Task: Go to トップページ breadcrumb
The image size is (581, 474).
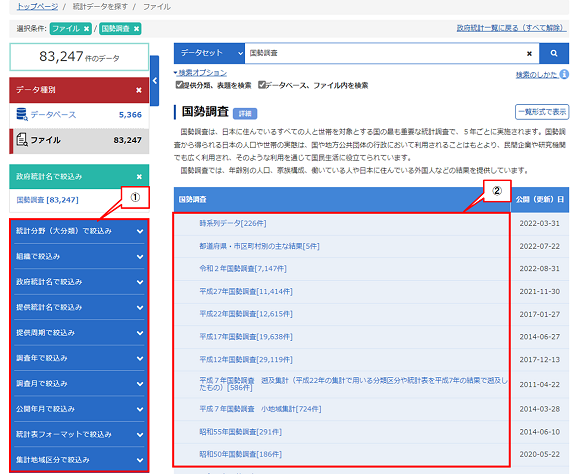Action: [37, 7]
